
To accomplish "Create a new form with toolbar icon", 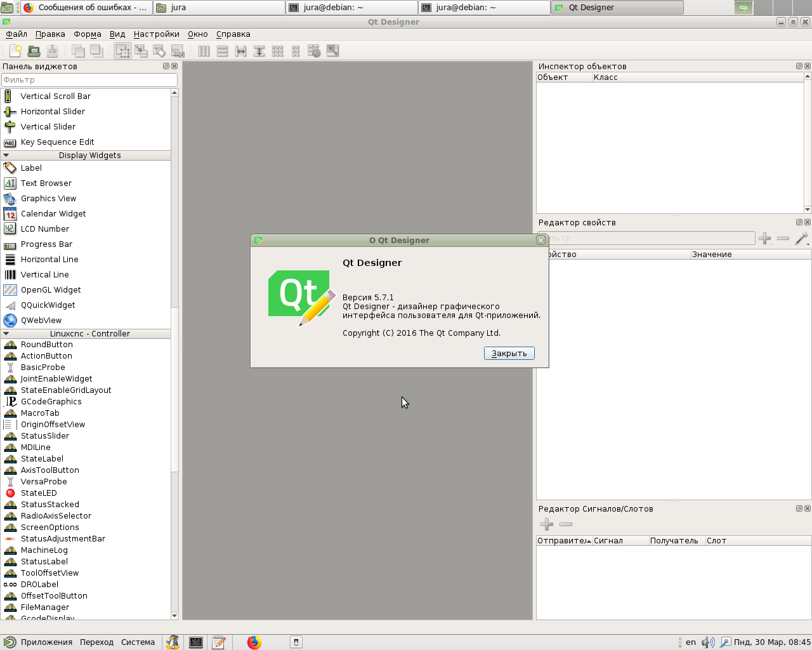I will click(x=16, y=51).
